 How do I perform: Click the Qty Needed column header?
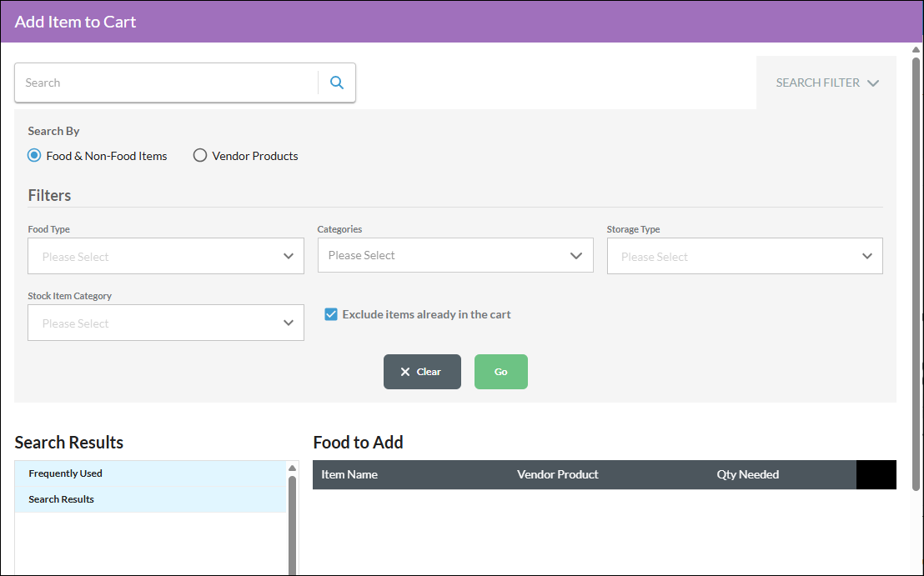pyautogui.click(x=748, y=474)
